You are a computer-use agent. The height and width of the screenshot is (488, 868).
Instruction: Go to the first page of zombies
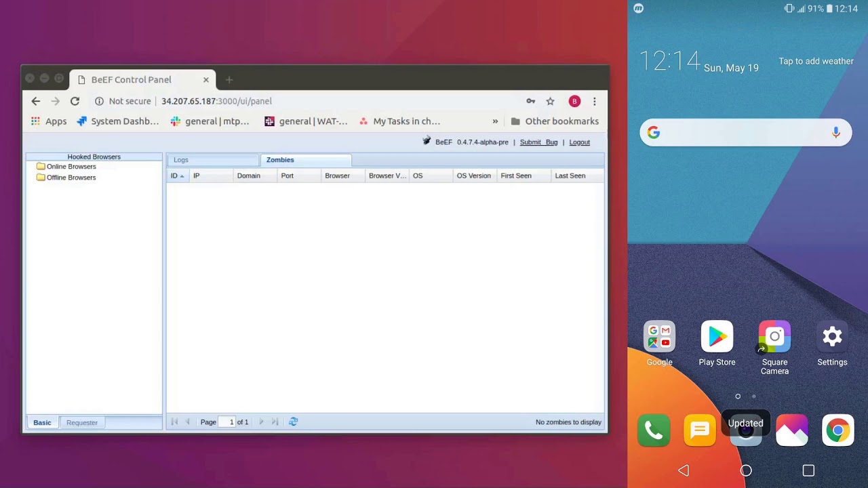coord(174,422)
